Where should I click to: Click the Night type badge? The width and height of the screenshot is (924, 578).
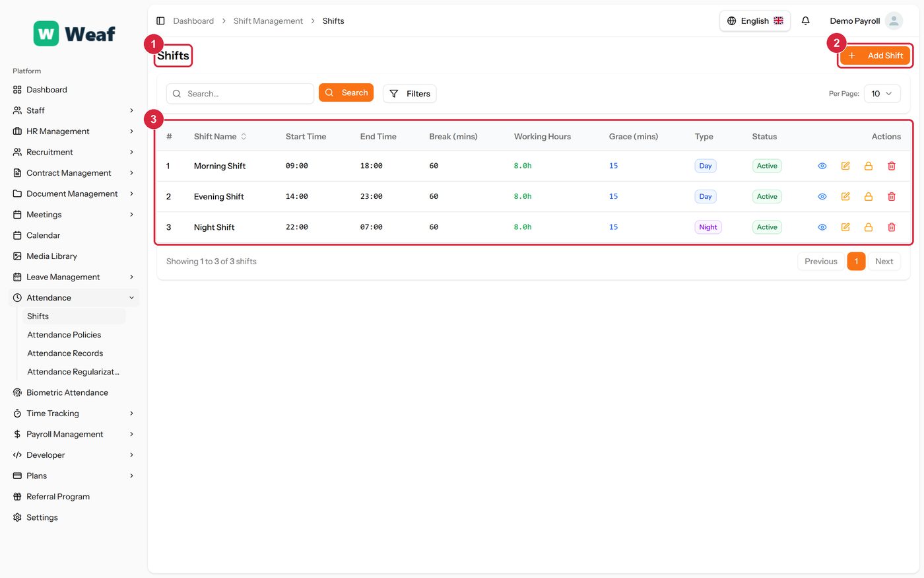tap(708, 227)
